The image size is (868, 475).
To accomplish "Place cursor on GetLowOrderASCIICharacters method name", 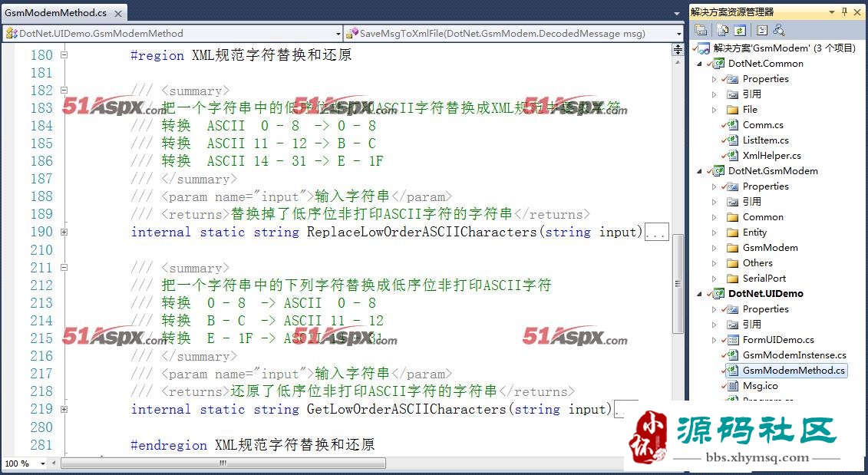I will pyautogui.click(x=406, y=409).
